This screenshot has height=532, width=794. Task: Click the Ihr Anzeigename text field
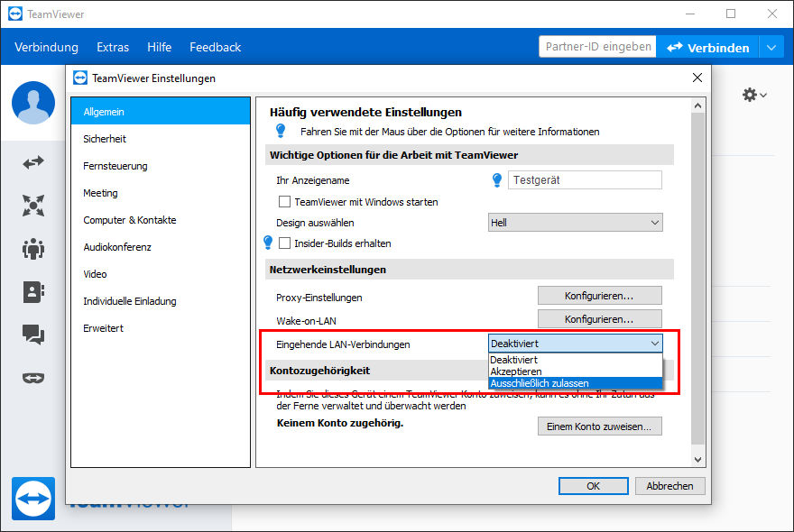coord(585,180)
